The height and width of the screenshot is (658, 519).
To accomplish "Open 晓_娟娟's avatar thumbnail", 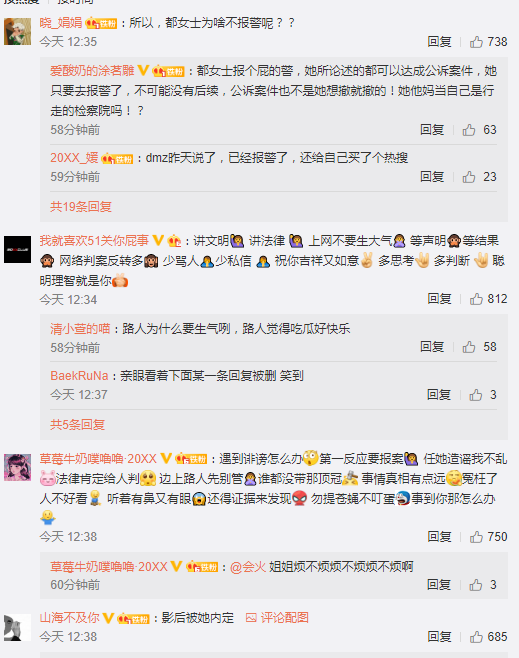I will [x=18, y=31].
